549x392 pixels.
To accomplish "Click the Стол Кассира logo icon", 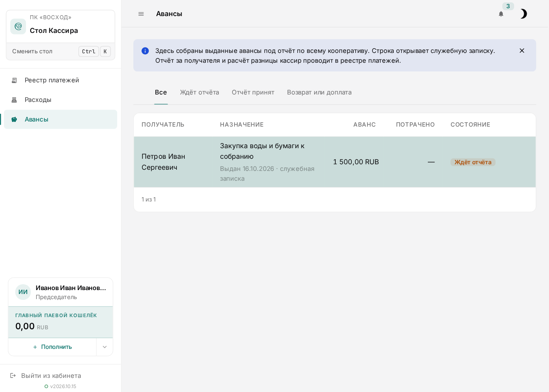I will (18, 26).
